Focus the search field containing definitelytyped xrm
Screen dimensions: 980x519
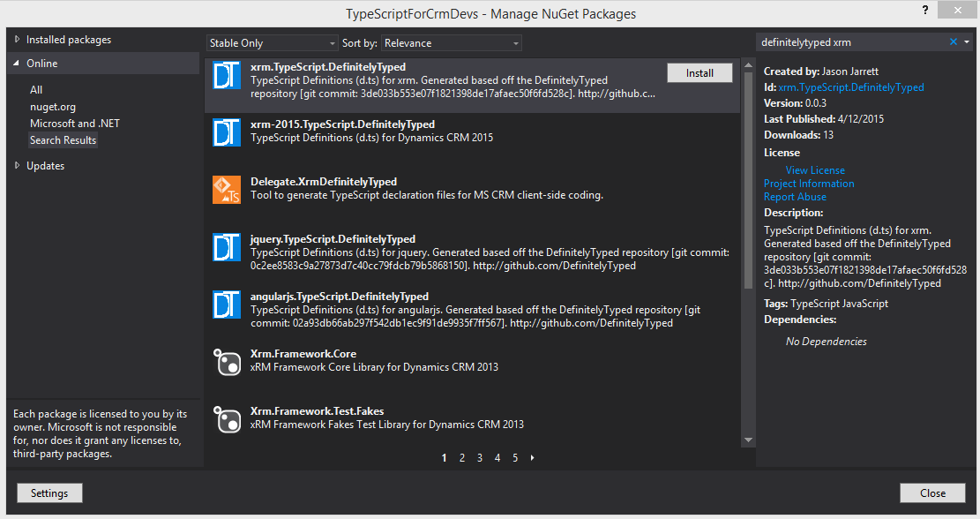(851, 41)
